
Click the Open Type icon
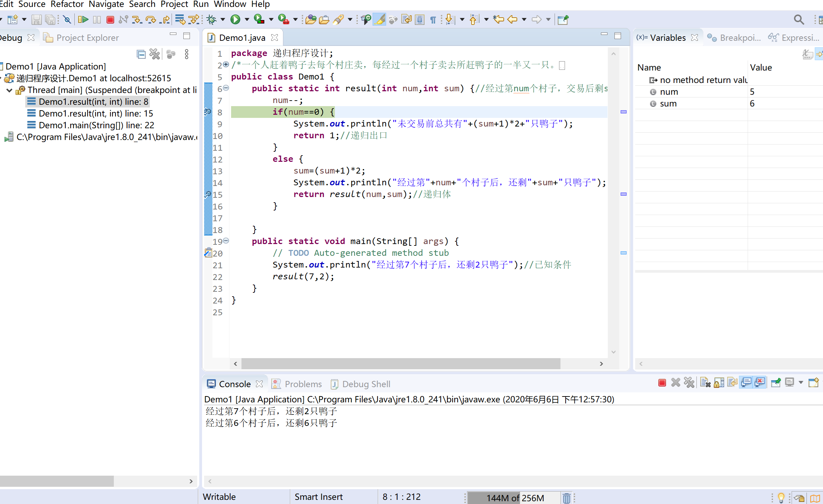[x=311, y=20]
